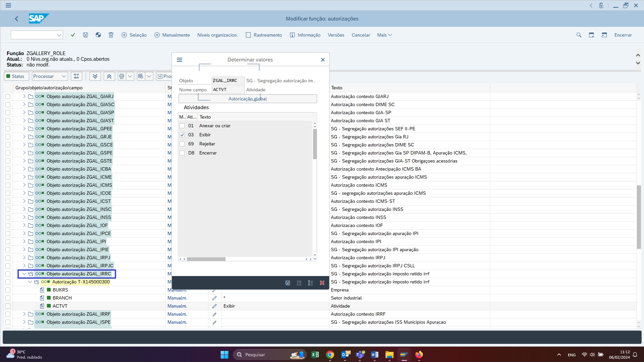Click Níveis organizacion. in the toolbar
The height and width of the screenshot is (362, 644).
(217, 35)
